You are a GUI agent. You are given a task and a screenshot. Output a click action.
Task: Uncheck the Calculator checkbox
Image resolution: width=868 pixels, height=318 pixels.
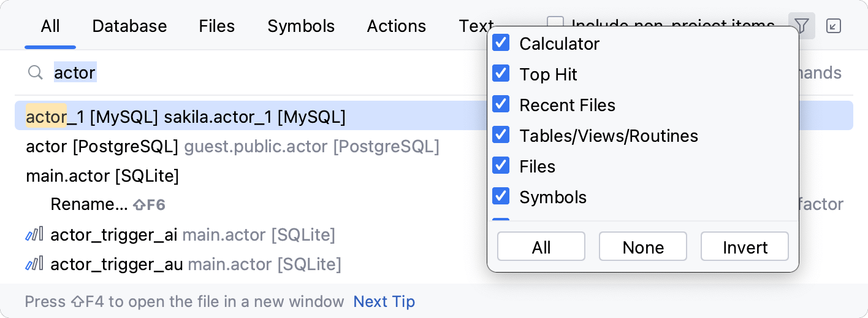click(501, 44)
